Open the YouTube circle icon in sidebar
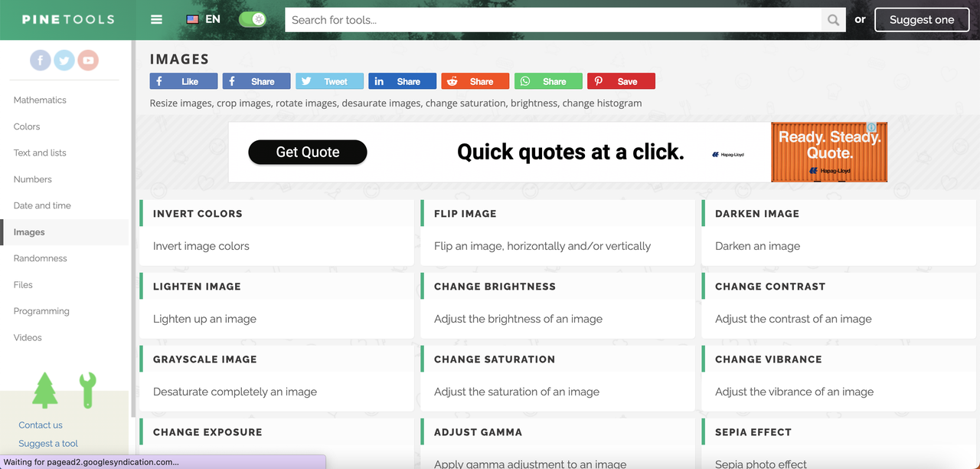The width and height of the screenshot is (980, 469). (x=88, y=60)
